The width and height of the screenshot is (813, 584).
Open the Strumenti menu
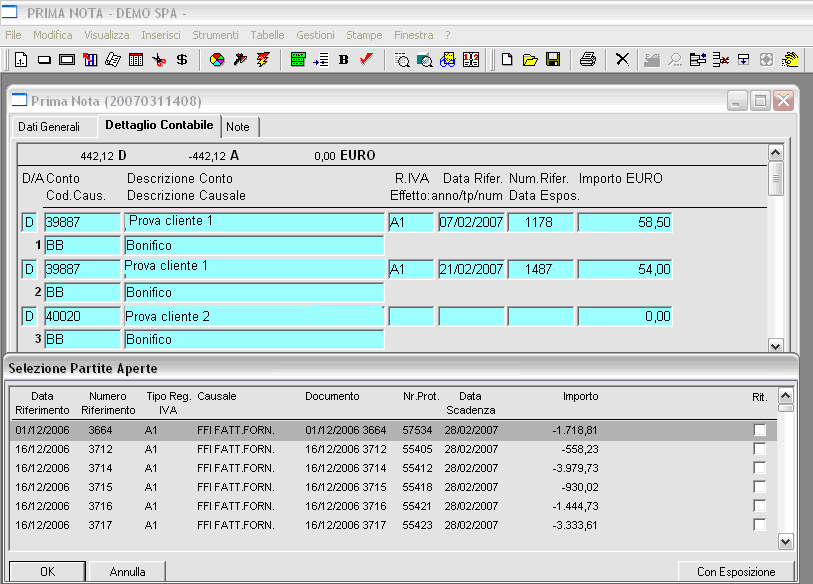pos(215,35)
